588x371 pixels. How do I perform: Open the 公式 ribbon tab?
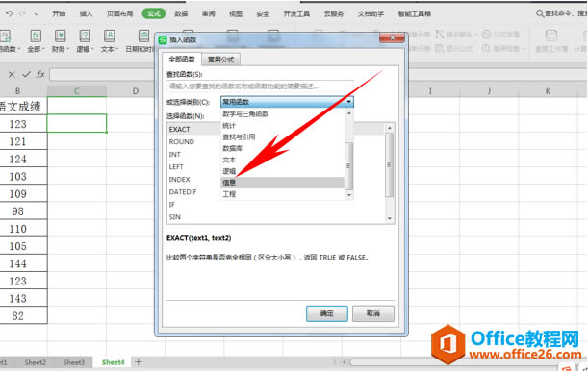(154, 13)
